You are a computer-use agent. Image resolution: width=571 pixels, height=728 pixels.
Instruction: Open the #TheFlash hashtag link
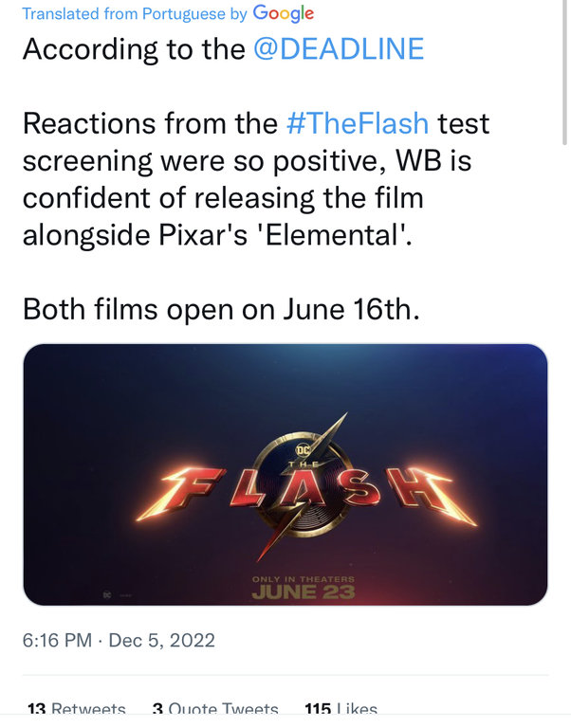pos(359,124)
